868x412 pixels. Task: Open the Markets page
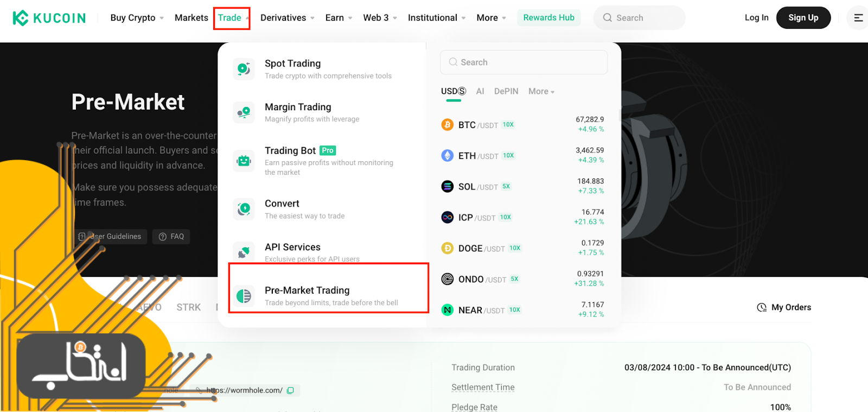(192, 18)
